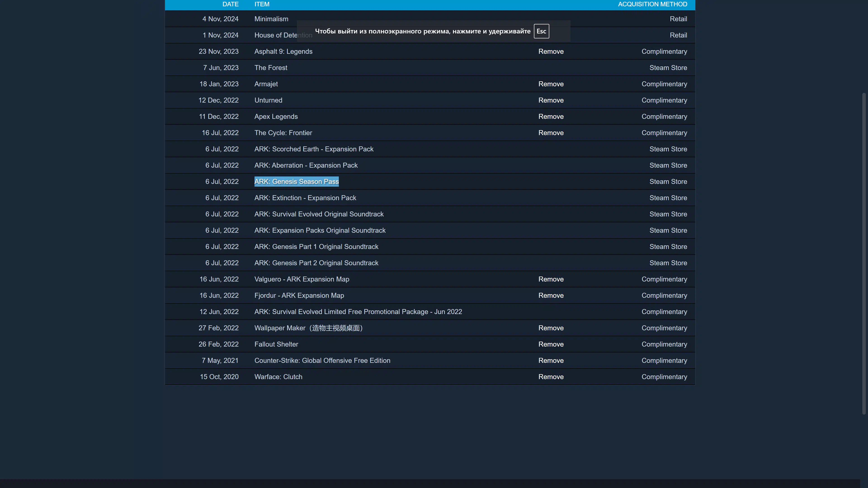Remove the Apex Legends license
The width and height of the screenshot is (868, 488).
click(x=551, y=117)
